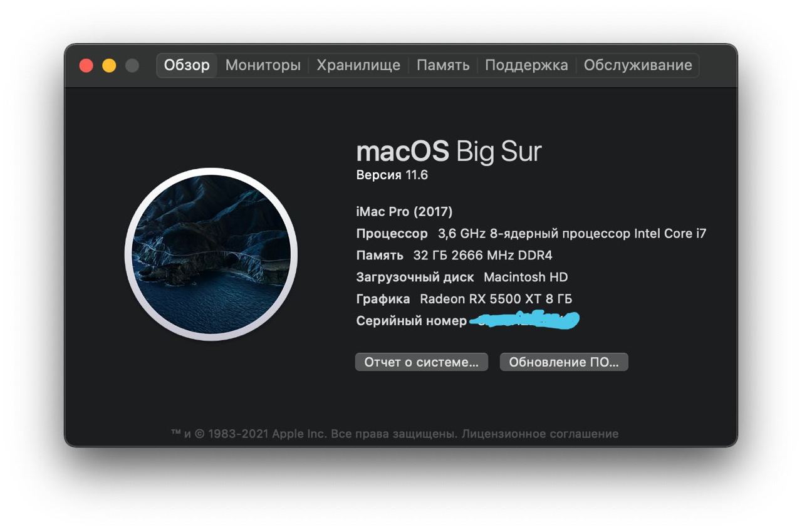This screenshot has width=802, height=532.
Task: Open the Мониторы tab
Action: click(263, 65)
